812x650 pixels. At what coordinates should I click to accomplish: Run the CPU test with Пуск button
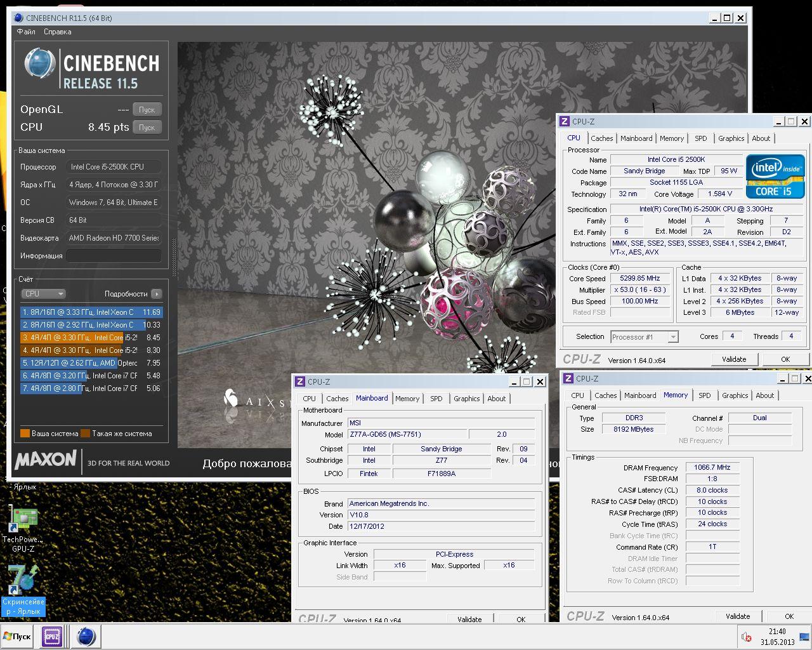click(x=147, y=127)
